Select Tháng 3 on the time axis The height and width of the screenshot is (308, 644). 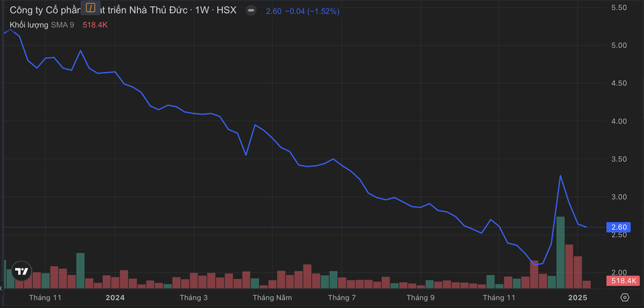click(x=194, y=297)
